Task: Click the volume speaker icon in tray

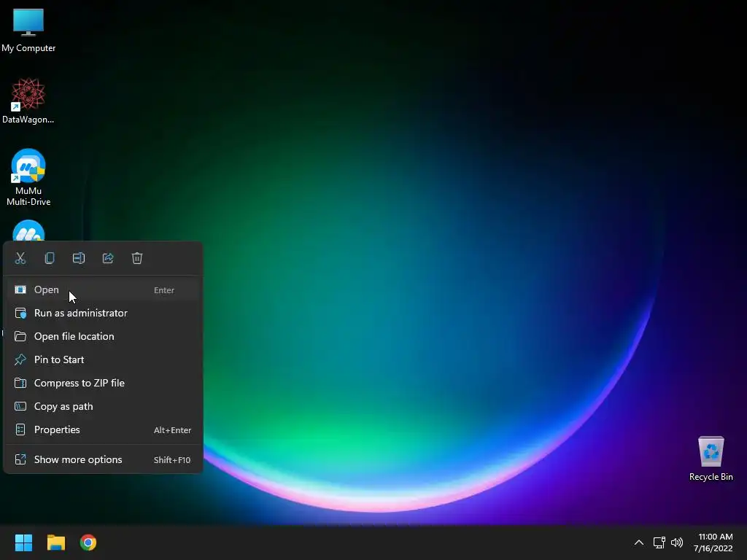Action: 677,542
